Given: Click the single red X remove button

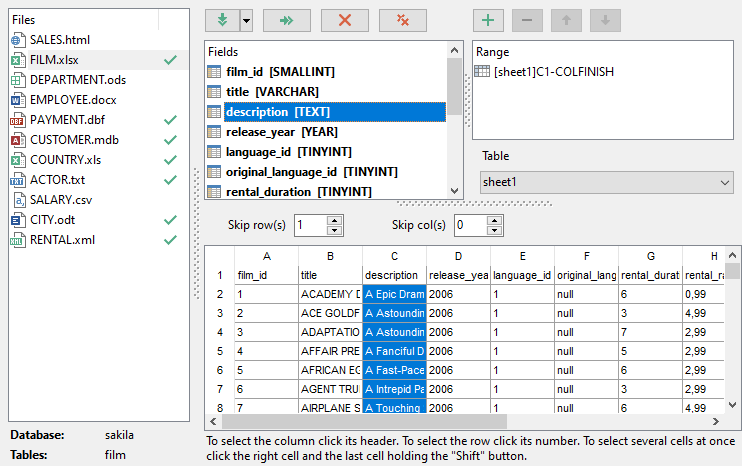Looking at the screenshot, I should tap(345, 20).
